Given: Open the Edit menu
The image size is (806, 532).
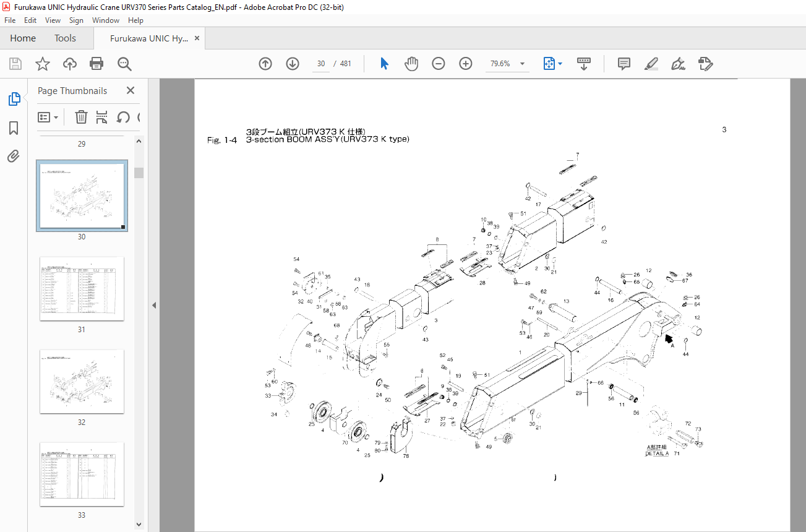Looking at the screenshot, I should [30, 20].
